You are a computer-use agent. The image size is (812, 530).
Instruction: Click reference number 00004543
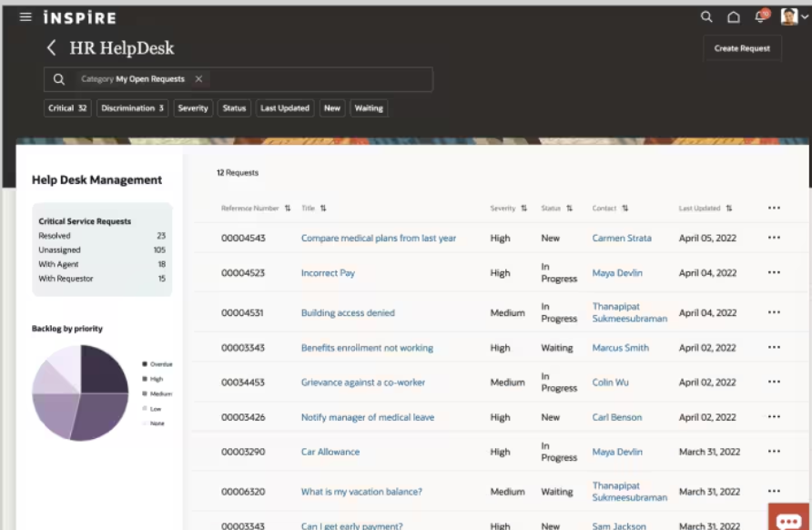(x=243, y=239)
